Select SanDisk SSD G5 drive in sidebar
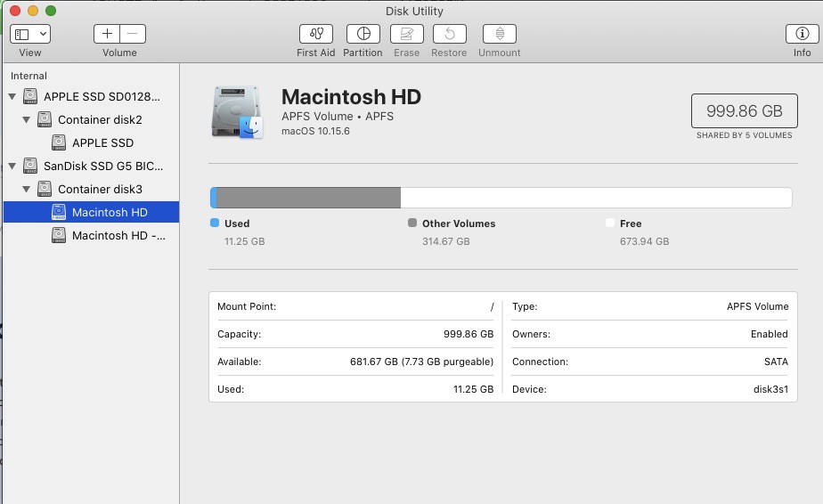The height and width of the screenshot is (504, 823). point(103,166)
